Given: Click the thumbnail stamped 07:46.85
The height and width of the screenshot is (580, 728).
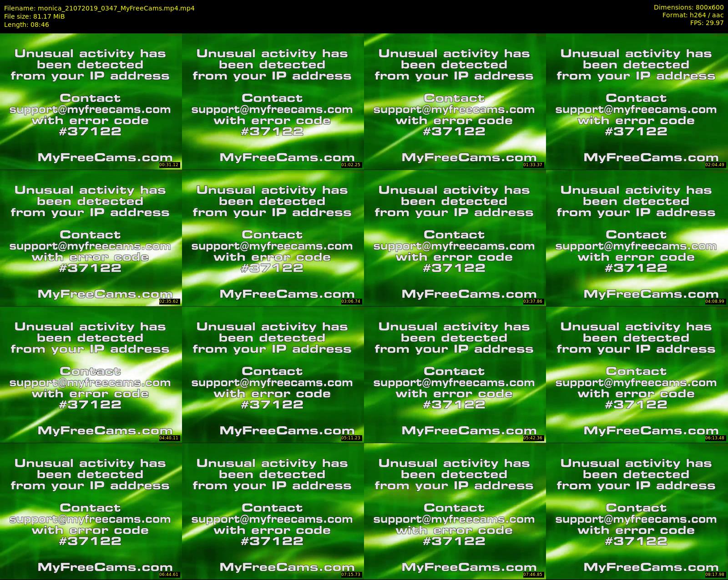Looking at the screenshot, I should click(x=455, y=511).
